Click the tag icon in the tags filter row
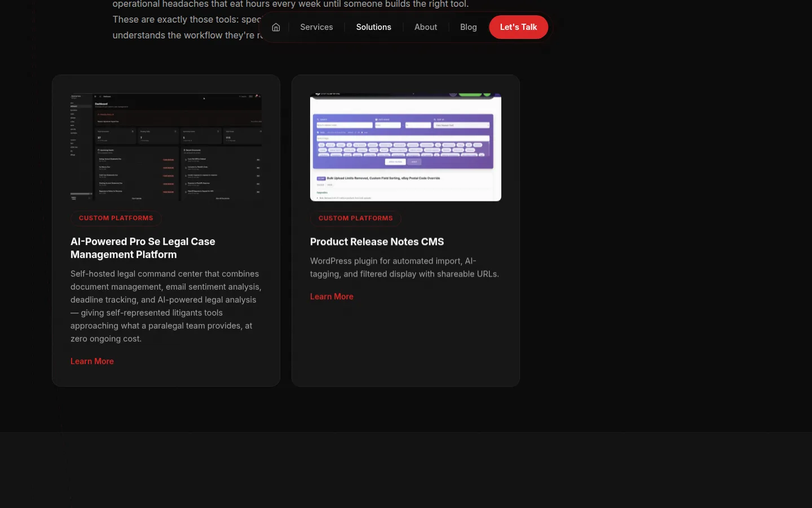 317,132
